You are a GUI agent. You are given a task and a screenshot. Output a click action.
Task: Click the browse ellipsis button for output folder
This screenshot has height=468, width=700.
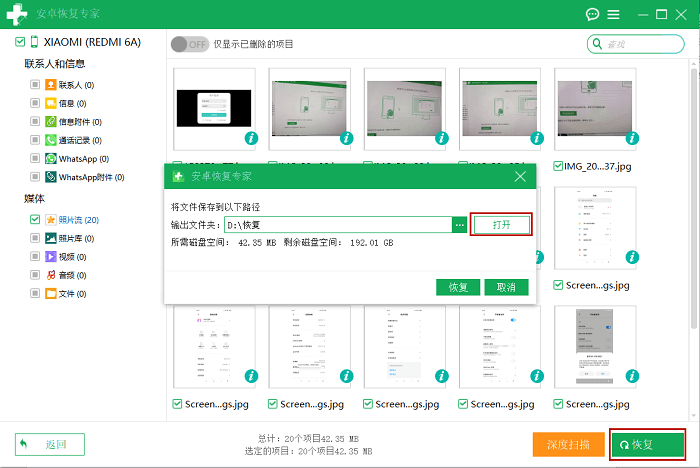tap(460, 225)
